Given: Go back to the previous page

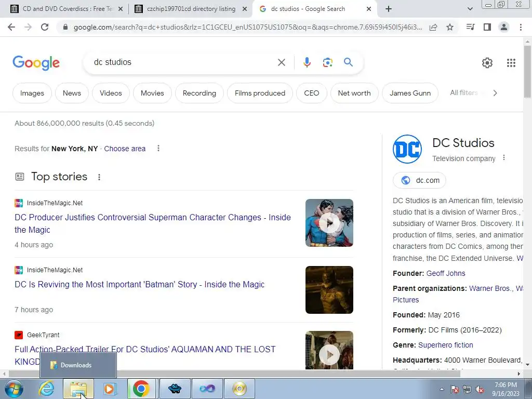Looking at the screenshot, I should pos(11,27).
